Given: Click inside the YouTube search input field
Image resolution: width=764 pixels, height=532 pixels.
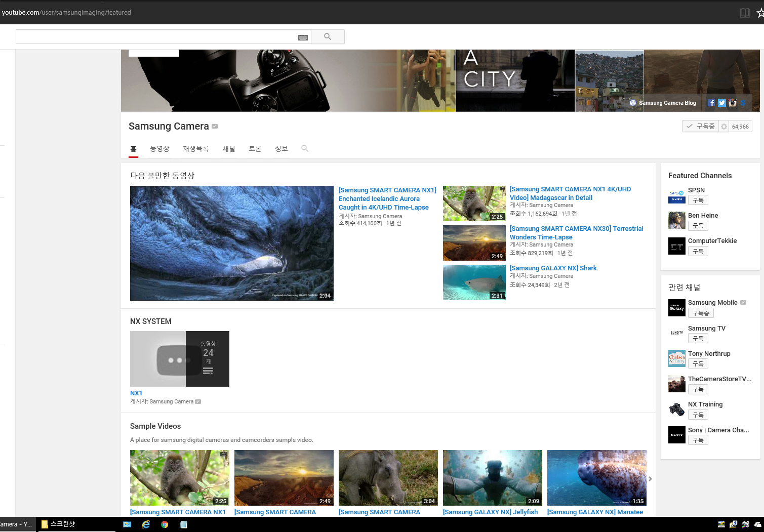Looking at the screenshot, I should pos(156,37).
